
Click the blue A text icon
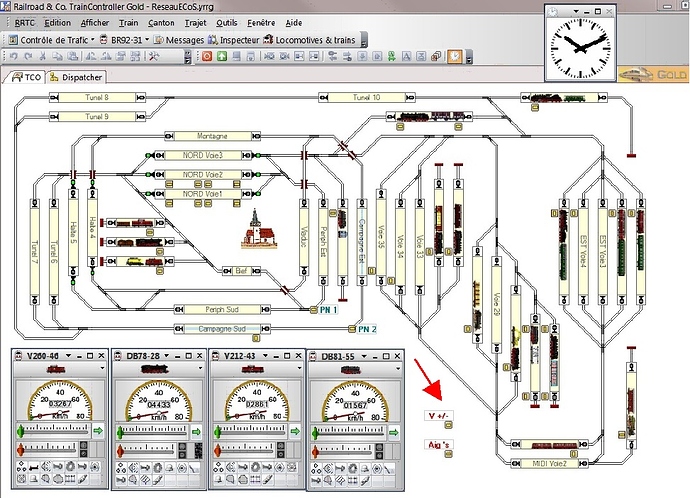pos(407,56)
